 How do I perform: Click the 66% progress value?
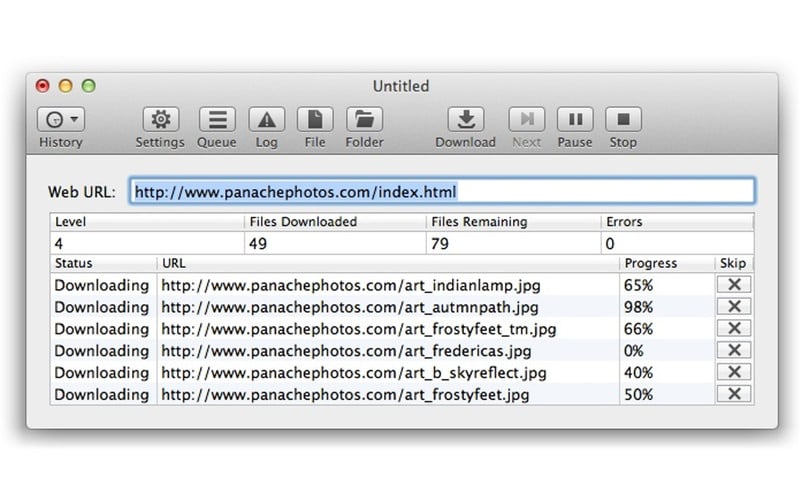pyautogui.click(x=638, y=329)
